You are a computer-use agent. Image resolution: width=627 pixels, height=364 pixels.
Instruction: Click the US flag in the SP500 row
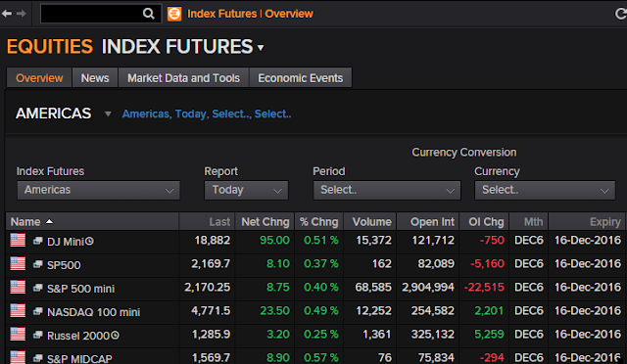[18, 264]
